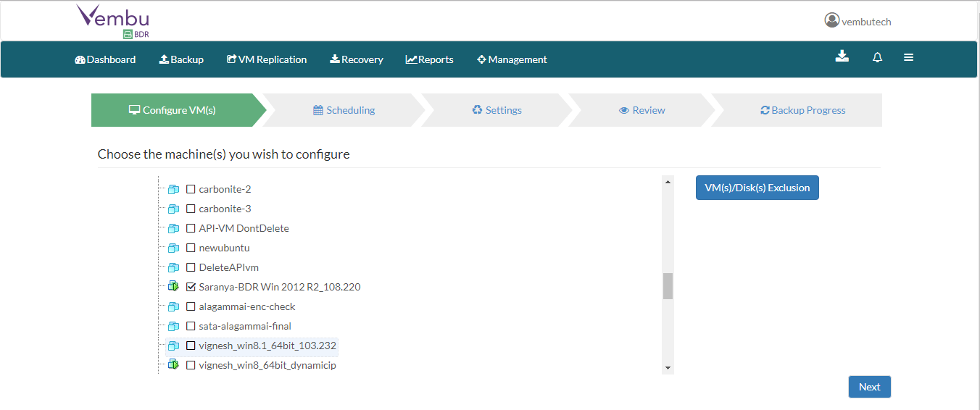Check the vignesh_win8_64bit_dynamicip checkbox
Screen dimensions: 980x410
[191, 365]
